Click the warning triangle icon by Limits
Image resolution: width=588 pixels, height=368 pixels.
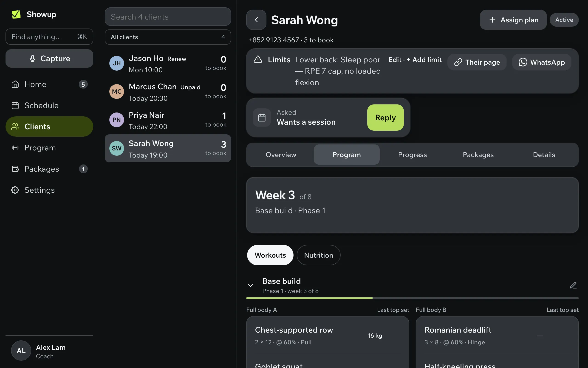tap(258, 59)
